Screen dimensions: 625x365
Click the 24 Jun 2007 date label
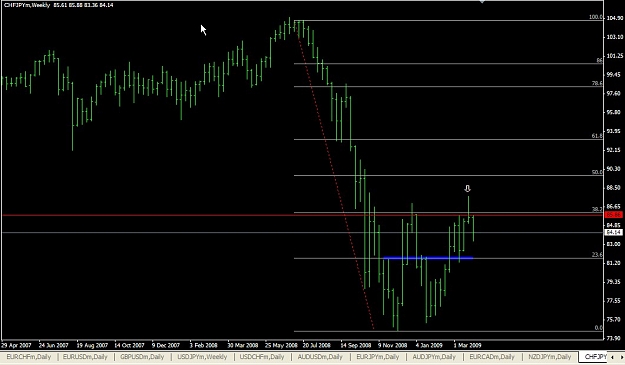pos(54,345)
